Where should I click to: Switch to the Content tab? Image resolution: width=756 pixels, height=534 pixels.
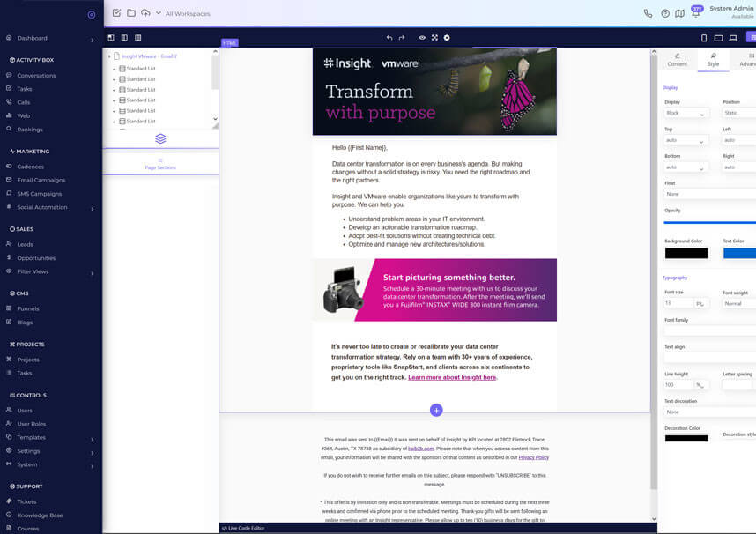coord(677,60)
